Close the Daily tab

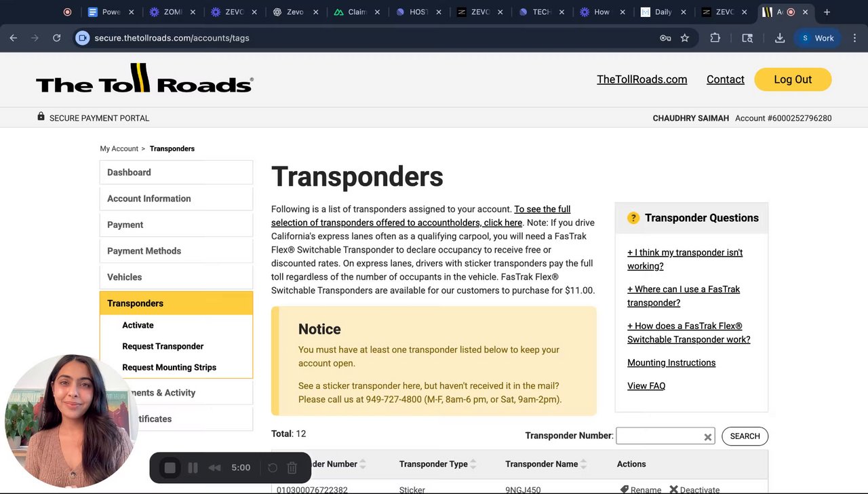pos(684,12)
